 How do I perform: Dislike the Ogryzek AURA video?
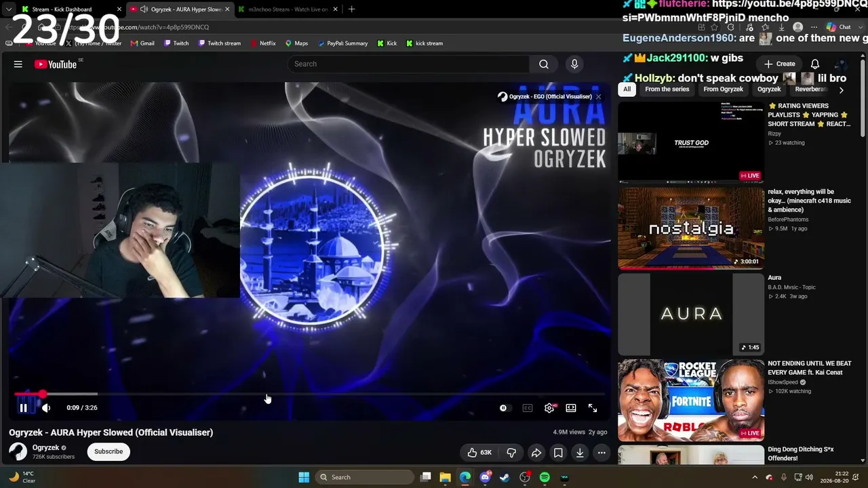pos(511,452)
